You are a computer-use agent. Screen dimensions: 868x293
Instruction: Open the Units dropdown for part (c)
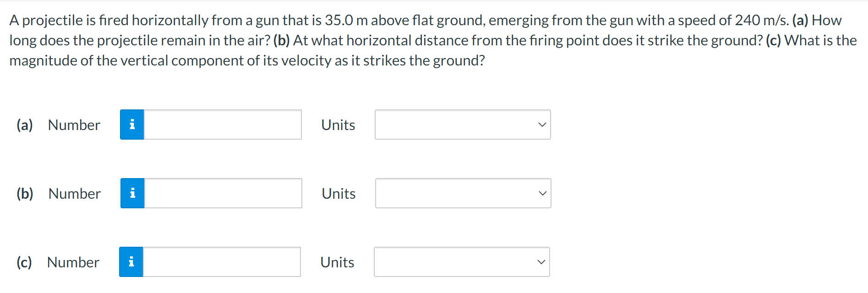(462, 262)
